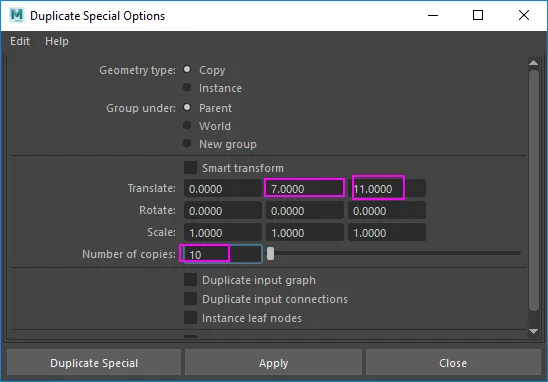Click the scrollbar up arrow
This screenshot has width=548, height=382.
click(x=533, y=63)
